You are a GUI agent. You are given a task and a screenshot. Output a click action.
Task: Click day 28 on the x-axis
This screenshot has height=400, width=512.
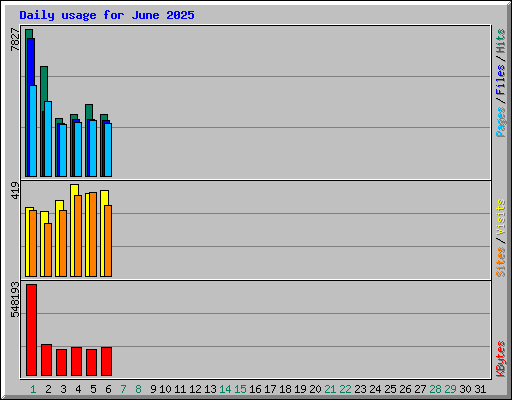pos(435,389)
